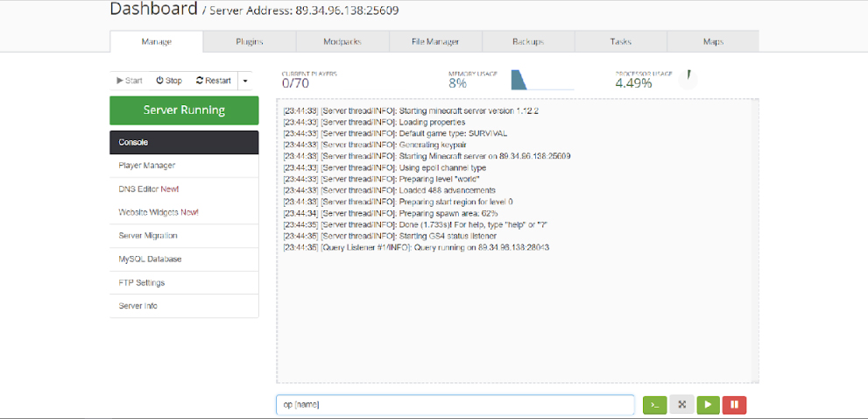Click the send command terminal icon button

pos(654,405)
